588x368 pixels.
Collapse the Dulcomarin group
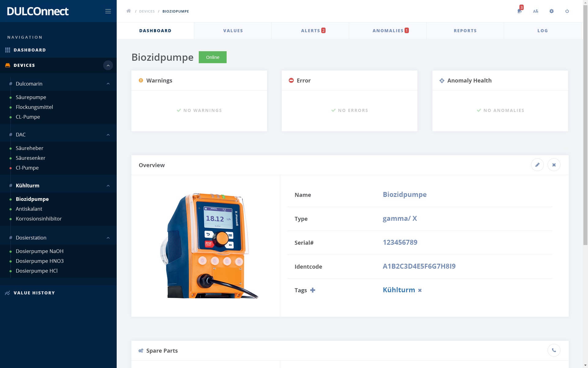tap(108, 84)
